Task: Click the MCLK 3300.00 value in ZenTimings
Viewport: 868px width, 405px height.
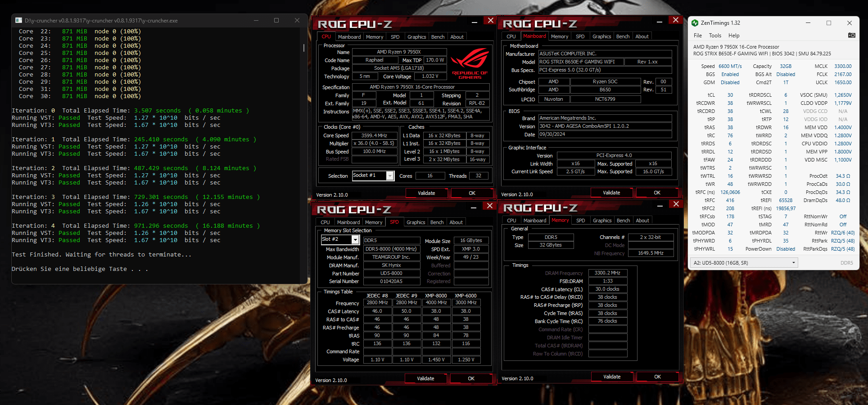Action: click(x=843, y=66)
